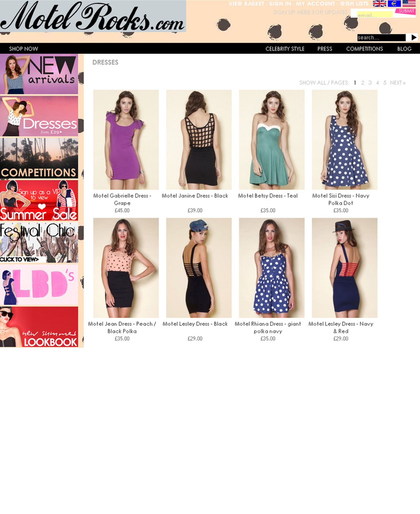Open Competitions in the top navigation bar
The width and height of the screenshot is (420, 514).
coord(364,49)
